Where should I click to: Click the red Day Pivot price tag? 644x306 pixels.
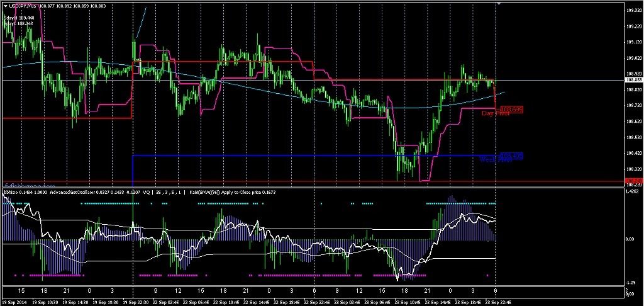tap(513, 110)
